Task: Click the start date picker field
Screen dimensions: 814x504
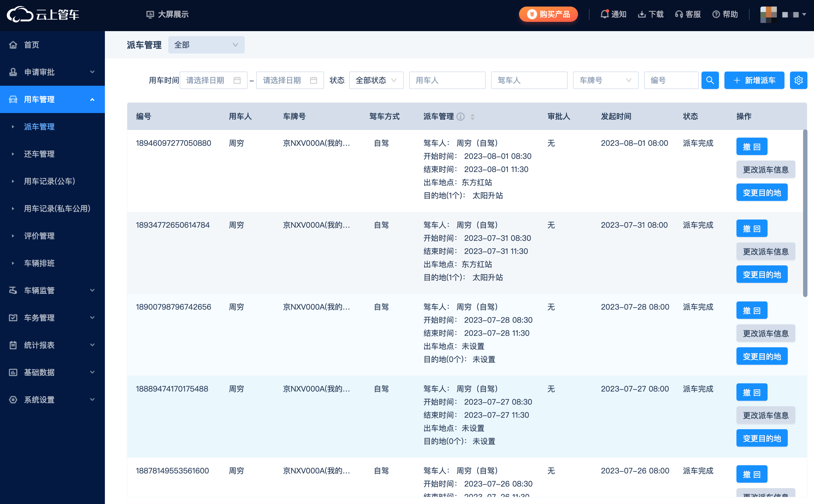Action: tap(213, 80)
